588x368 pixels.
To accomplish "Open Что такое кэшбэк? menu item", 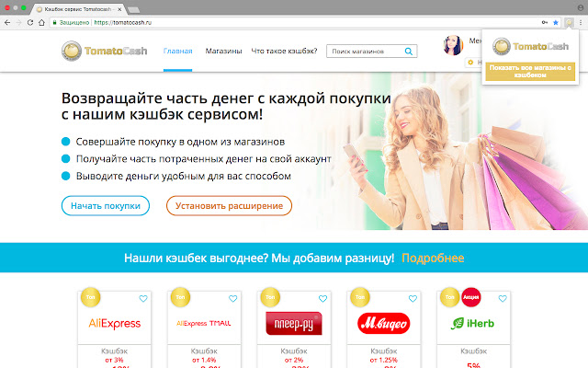I will pos(284,52).
